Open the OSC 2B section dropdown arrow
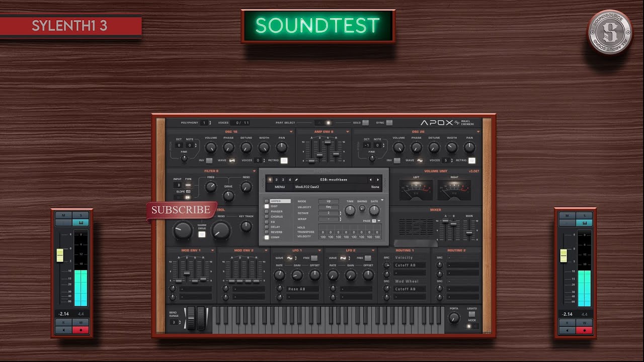 pyautogui.click(x=478, y=132)
